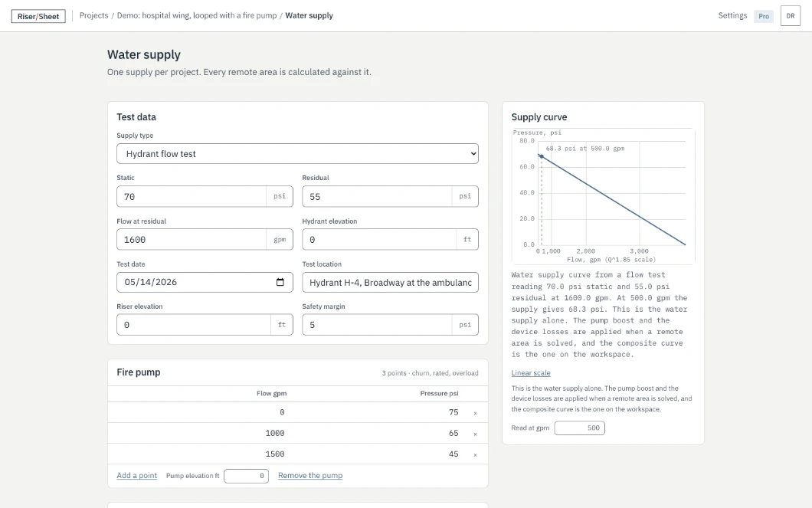Edit the Read at gpm field
812x508 pixels.
click(x=579, y=428)
